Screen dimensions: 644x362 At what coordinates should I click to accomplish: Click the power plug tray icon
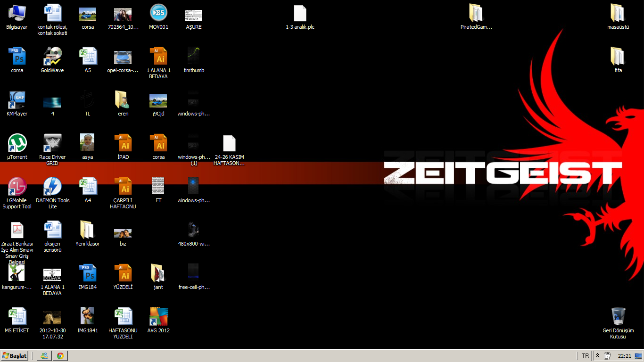(607, 356)
